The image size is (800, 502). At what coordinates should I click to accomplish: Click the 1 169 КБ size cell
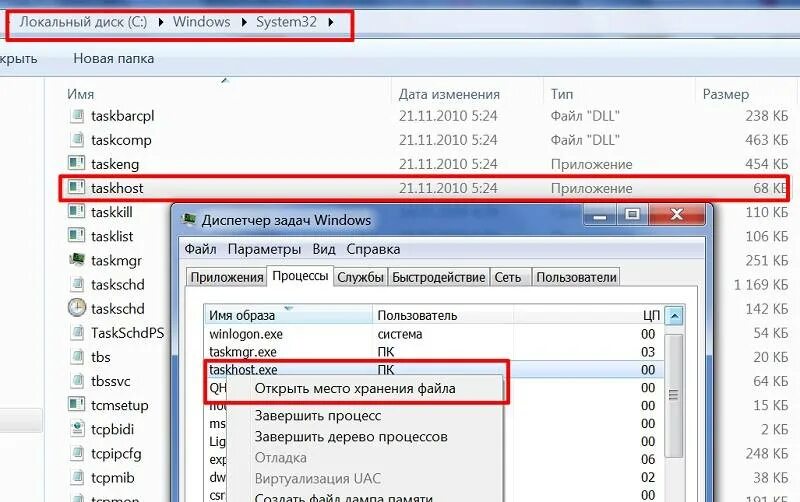[x=761, y=285]
